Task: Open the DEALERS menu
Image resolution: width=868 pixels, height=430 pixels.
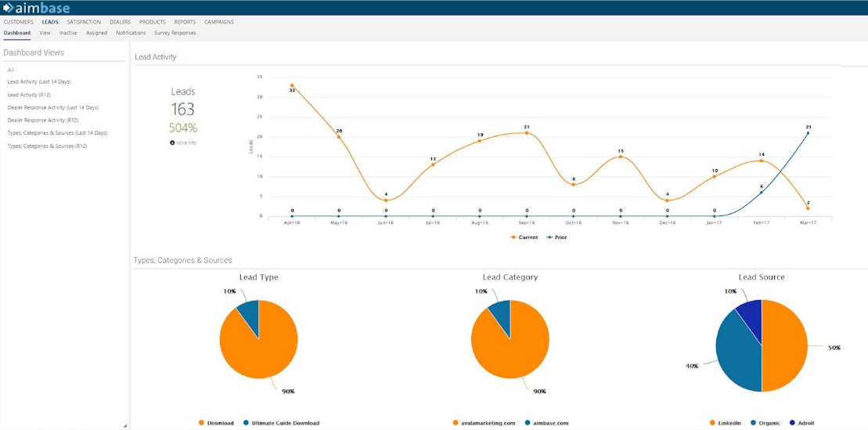Action: click(120, 22)
